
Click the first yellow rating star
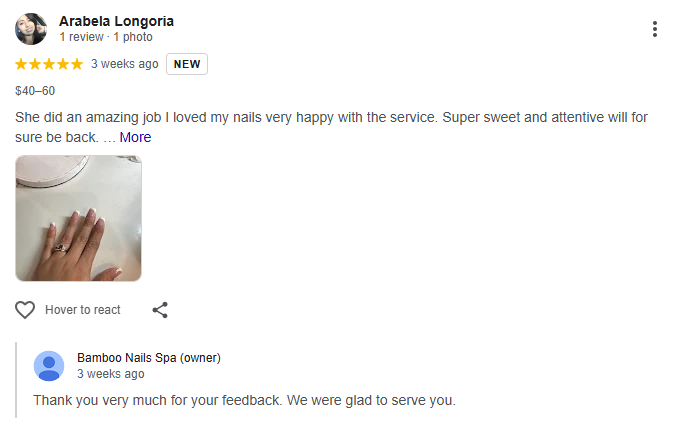22,64
